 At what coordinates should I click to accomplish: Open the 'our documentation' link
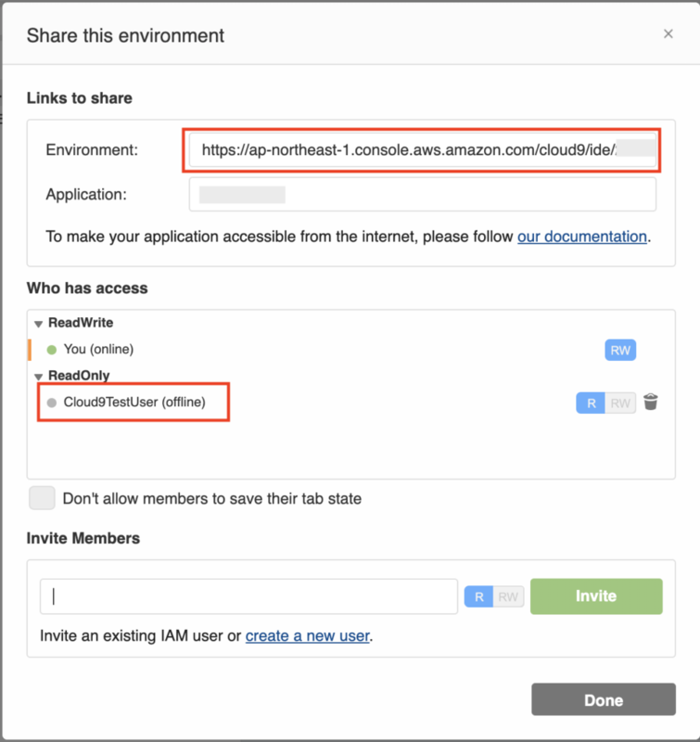[581, 237]
